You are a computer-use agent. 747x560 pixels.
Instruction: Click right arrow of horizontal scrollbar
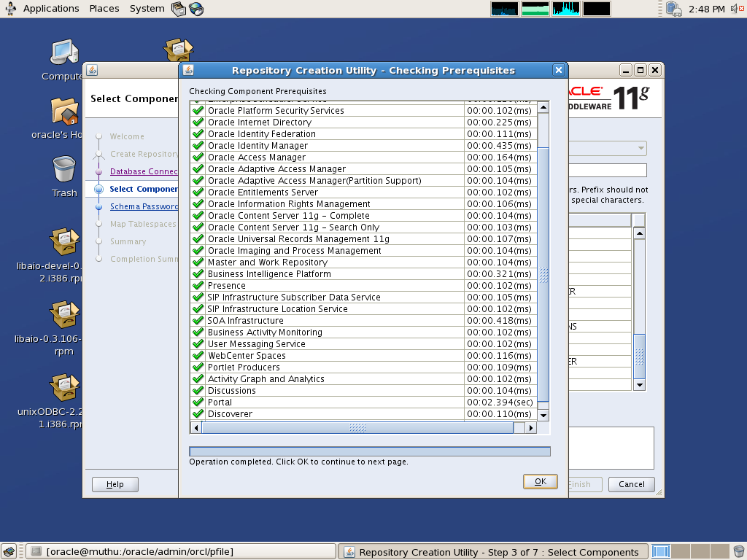tap(531, 427)
